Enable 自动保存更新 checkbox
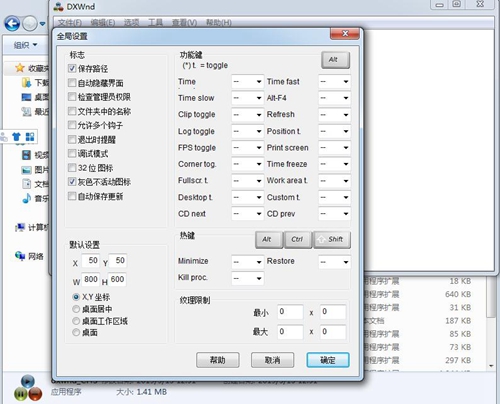This screenshot has height=404, width=500. click(72, 196)
